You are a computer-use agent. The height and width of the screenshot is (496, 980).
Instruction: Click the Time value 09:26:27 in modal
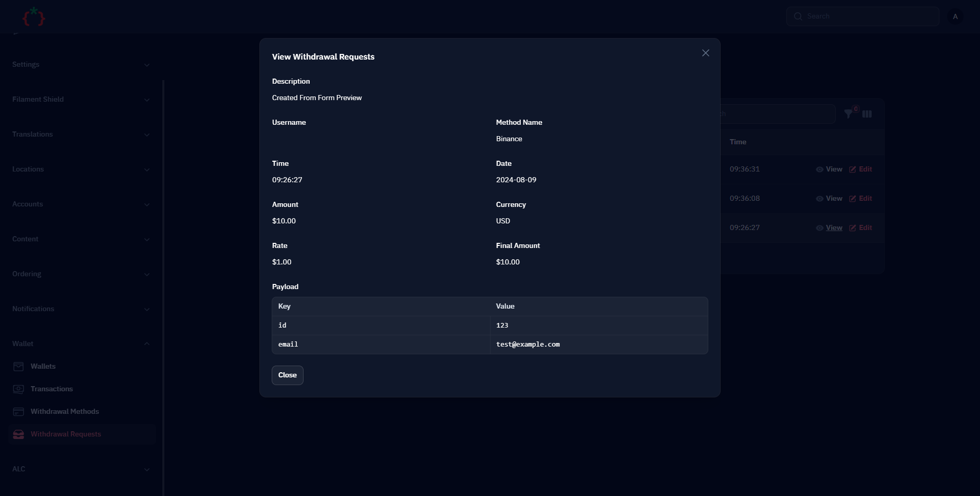pyautogui.click(x=287, y=180)
